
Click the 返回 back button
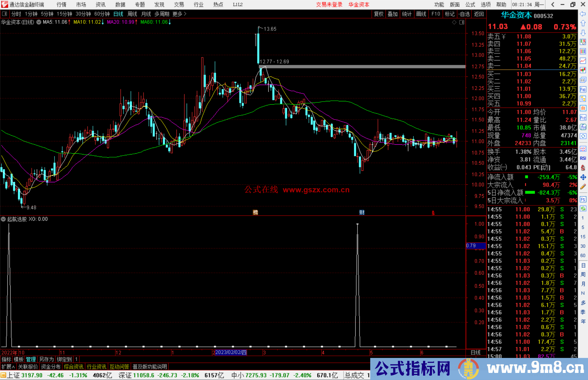[x=479, y=14]
